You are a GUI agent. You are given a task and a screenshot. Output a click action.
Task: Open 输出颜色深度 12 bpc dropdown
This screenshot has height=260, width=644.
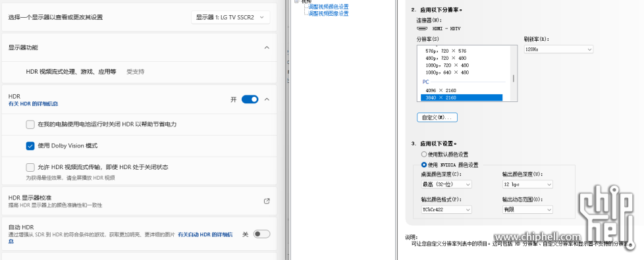click(527, 184)
